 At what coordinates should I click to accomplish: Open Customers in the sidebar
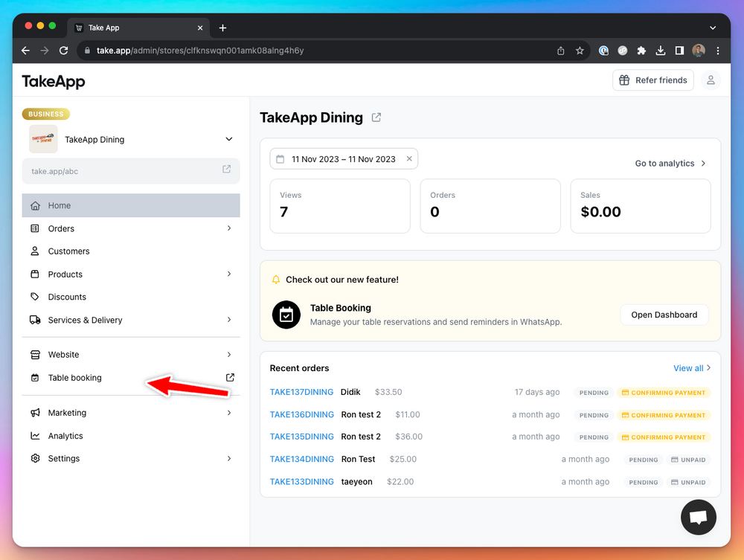[68, 251]
